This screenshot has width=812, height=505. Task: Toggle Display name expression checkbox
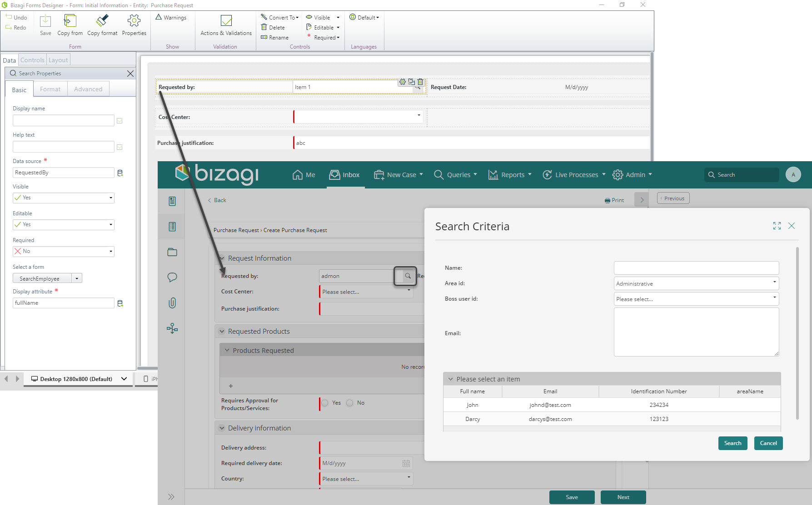click(x=120, y=121)
